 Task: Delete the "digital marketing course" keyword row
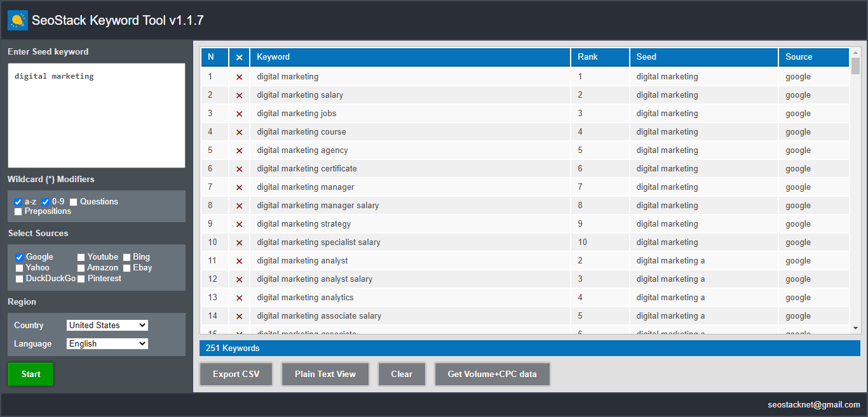(x=239, y=131)
